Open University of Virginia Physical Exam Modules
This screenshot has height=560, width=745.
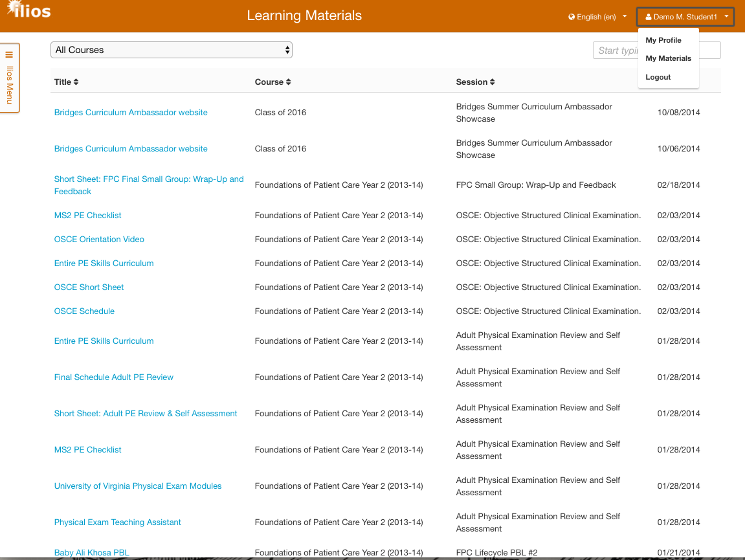tap(138, 486)
